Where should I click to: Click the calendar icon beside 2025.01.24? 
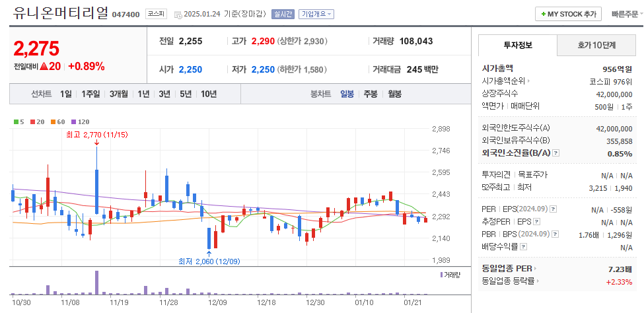click(x=178, y=15)
